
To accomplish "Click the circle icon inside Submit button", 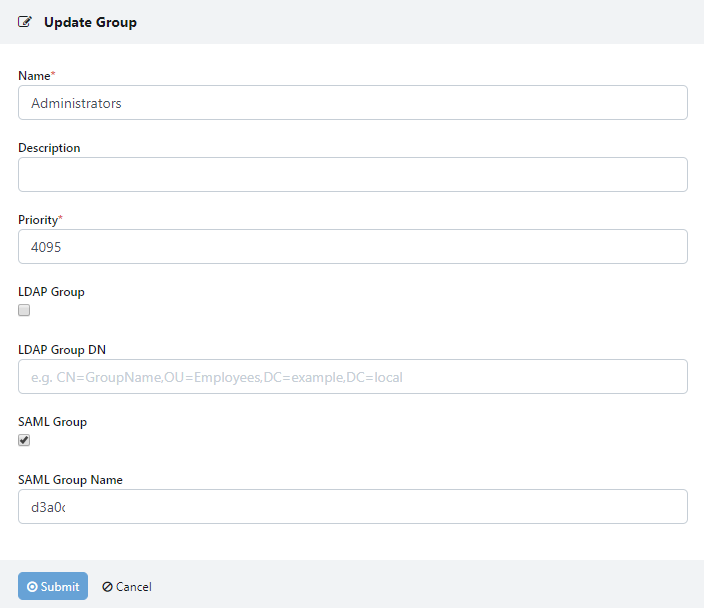I will click(33, 587).
